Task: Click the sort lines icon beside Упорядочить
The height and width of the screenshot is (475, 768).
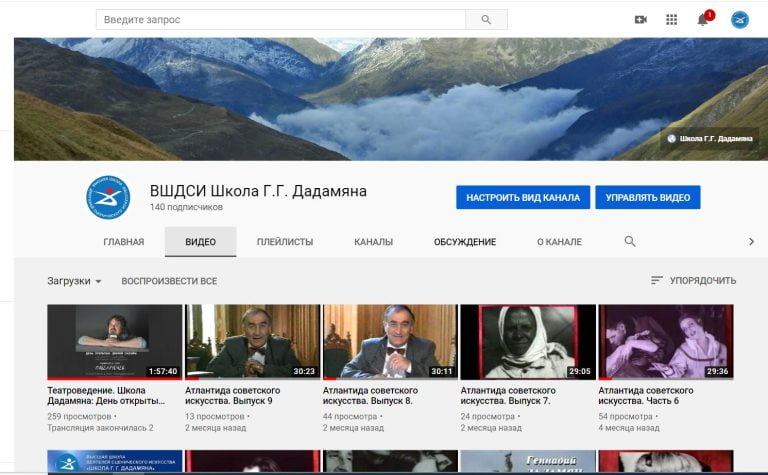Action: pyautogui.click(x=656, y=280)
